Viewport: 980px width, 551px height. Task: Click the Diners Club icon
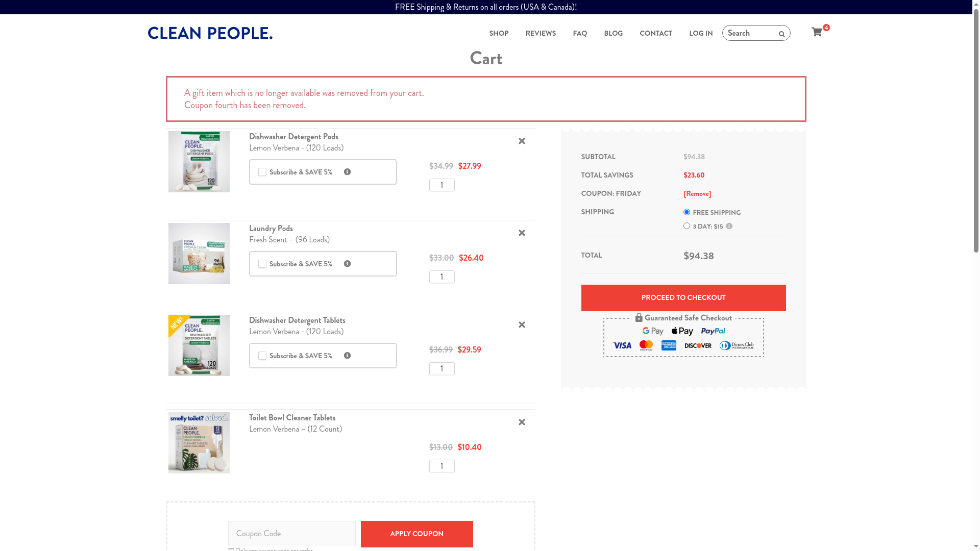737,345
